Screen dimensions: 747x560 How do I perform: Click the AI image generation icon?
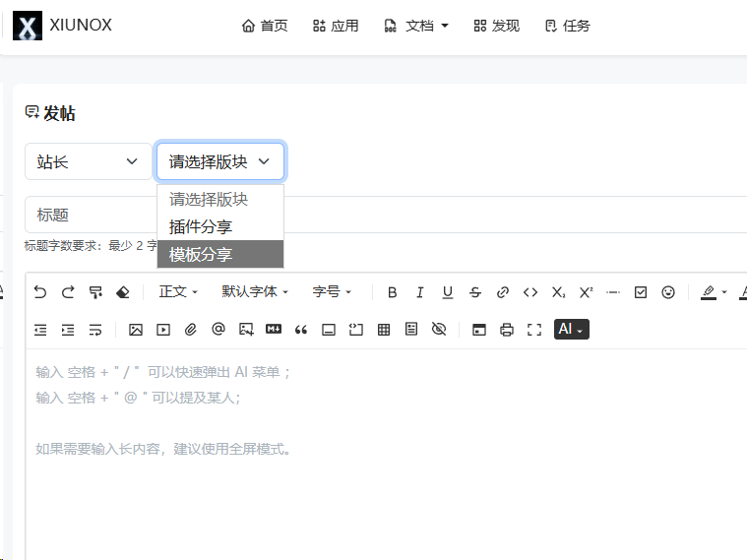click(x=246, y=330)
